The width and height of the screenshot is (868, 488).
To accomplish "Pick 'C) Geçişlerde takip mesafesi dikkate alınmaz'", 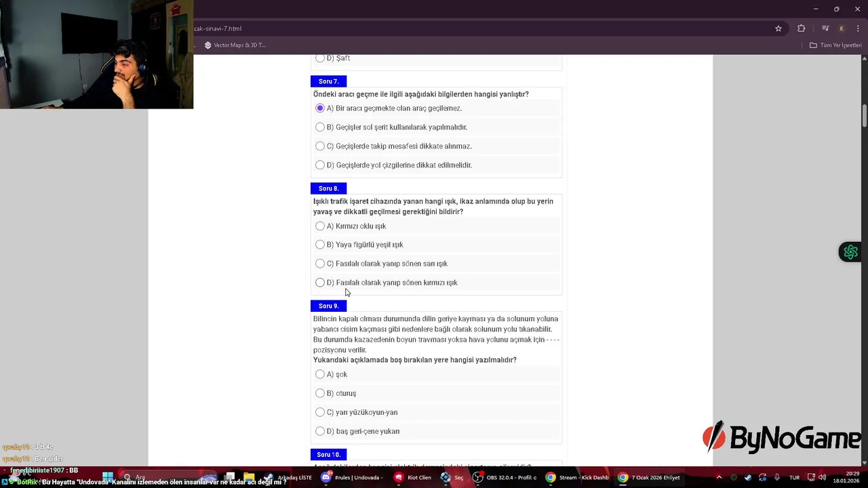I will pyautogui.click(x=320, y=146).
